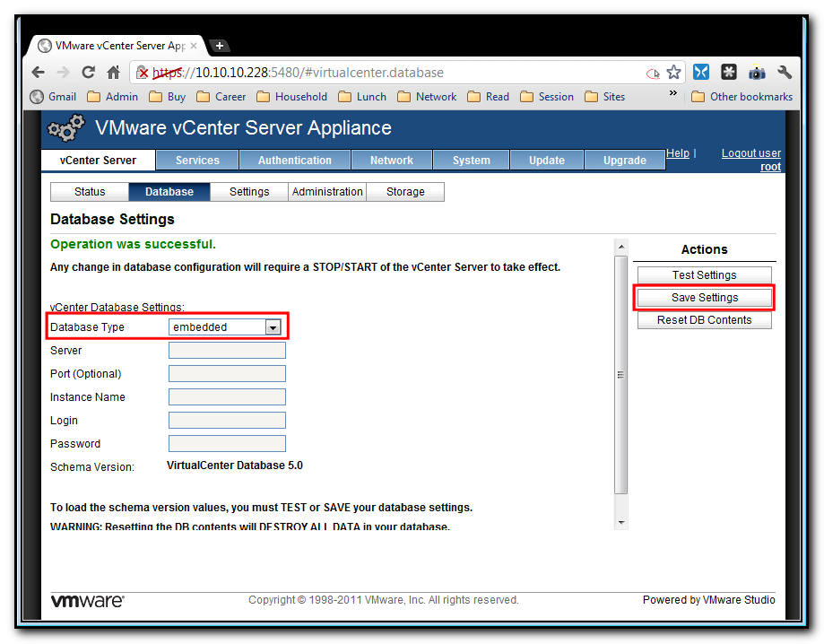The width and height of the screenshot is (824, 644).
Task: Bookmark this page with star icon
Action: pos(673,72)
